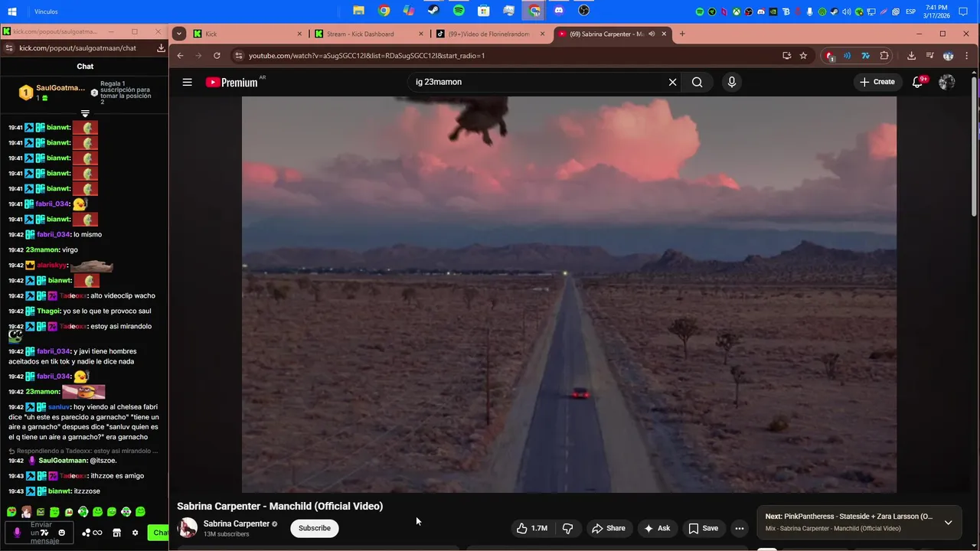
Task: Click the Windows taskbar clock showing 7:41 PM
Action: [x=936, y=11]
